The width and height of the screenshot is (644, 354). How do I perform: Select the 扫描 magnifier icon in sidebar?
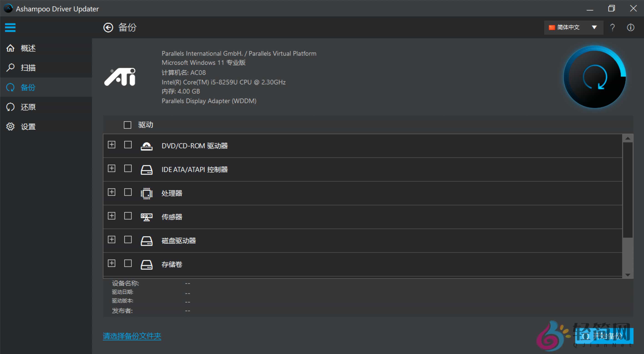[10, 68]
